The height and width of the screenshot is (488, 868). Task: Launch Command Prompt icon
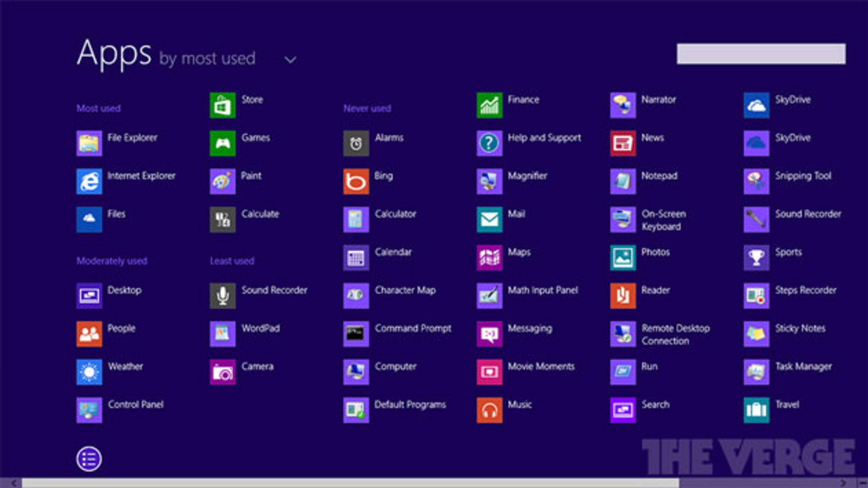coord(356,334)
